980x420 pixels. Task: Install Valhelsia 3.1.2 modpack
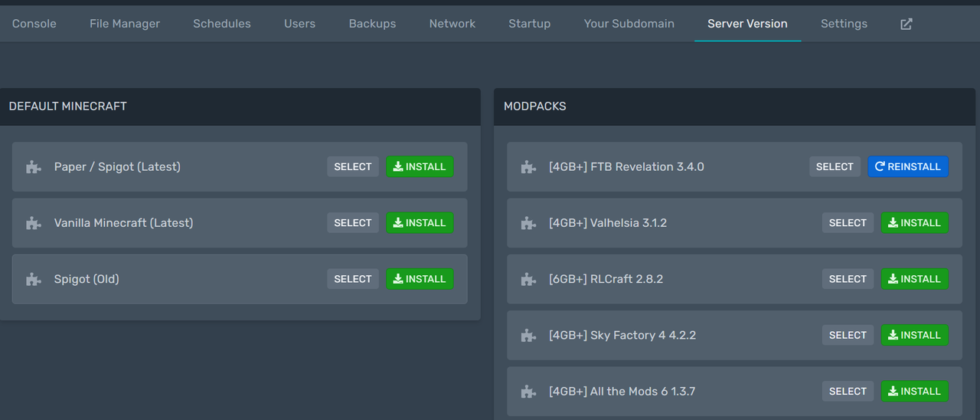(915, 222)
